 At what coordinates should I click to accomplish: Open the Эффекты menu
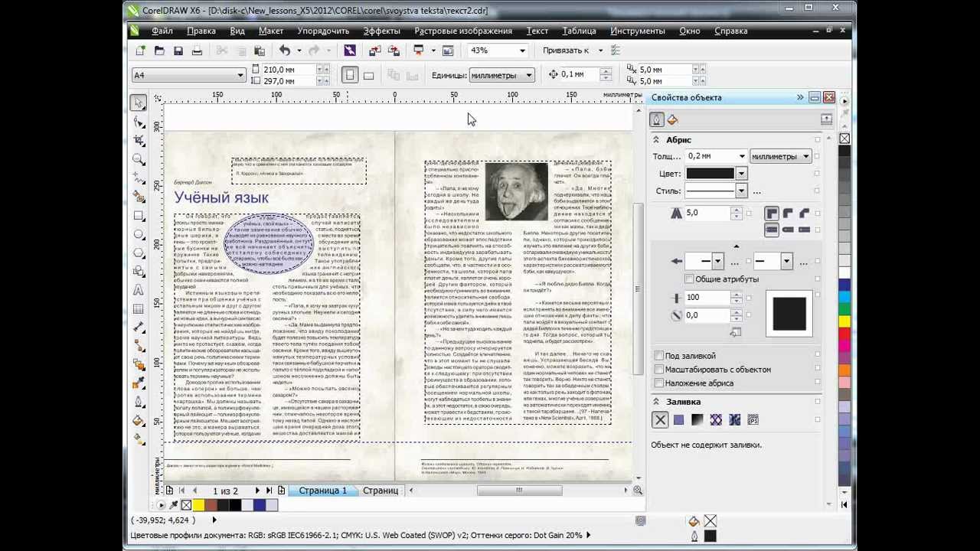(x=381, y=31)
